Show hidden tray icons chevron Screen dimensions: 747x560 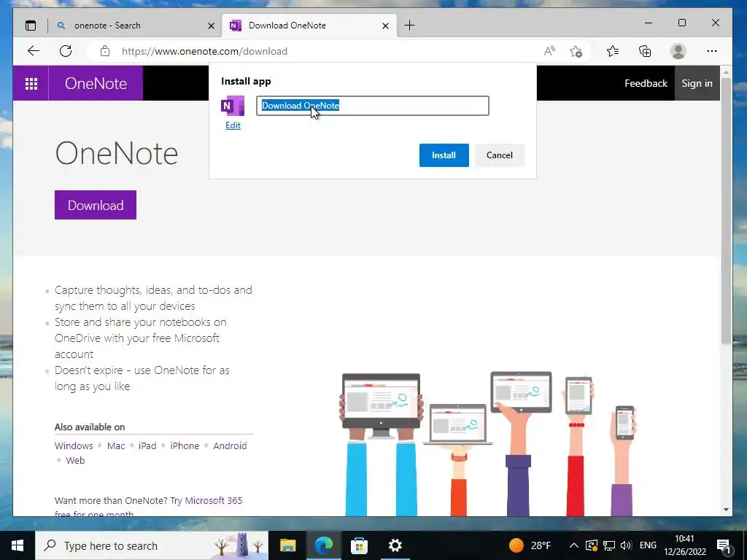(574, 545)
